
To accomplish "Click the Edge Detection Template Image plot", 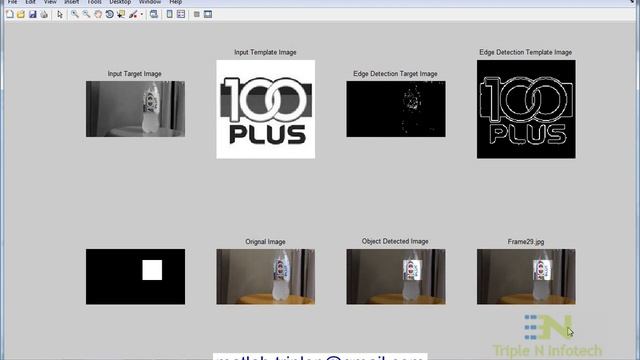I will 526,109.
